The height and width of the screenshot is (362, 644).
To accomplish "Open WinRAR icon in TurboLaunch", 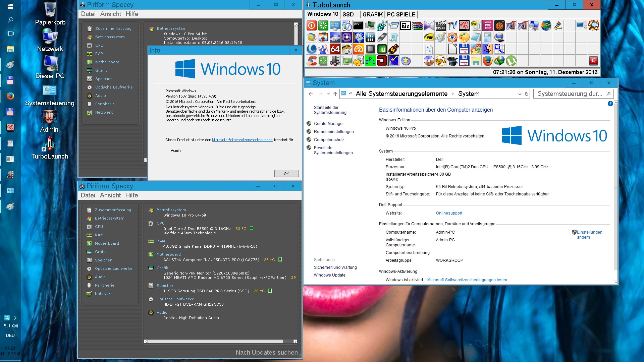I will point(417,25).
